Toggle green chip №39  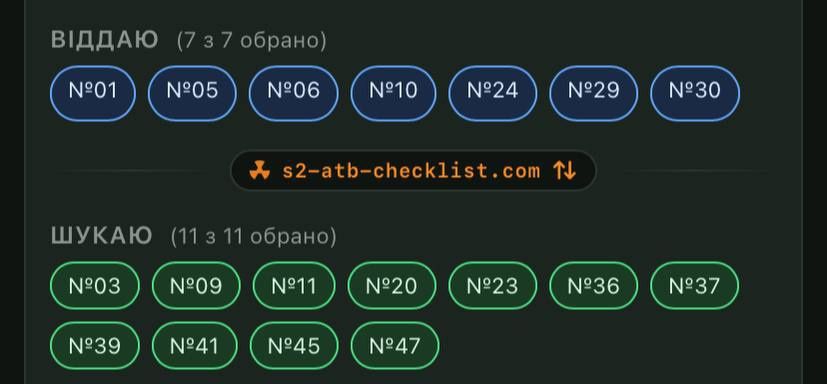pyautogui.click(x=95, y=346)
